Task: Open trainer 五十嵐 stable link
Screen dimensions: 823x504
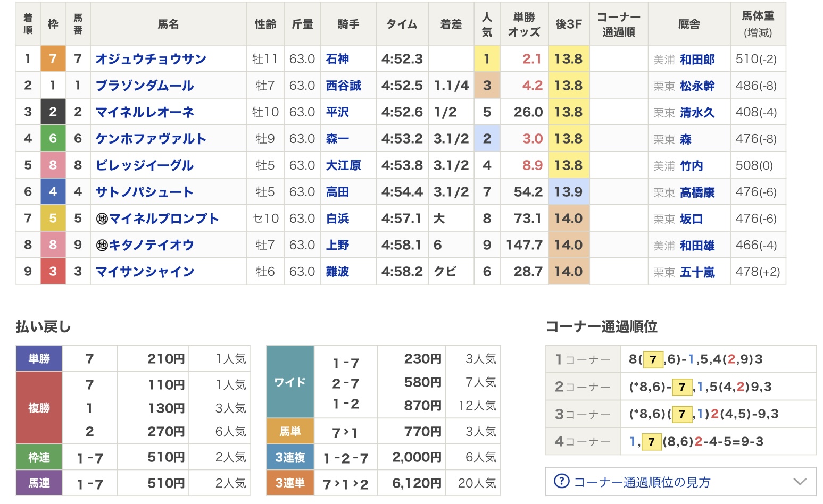Action: coord(697,272)
